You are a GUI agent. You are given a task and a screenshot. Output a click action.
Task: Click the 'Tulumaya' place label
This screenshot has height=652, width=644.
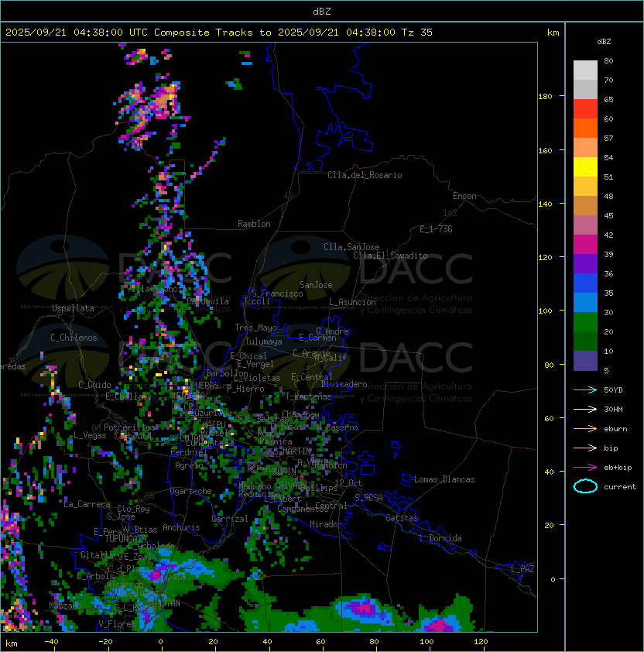click(x=264, y=341)
